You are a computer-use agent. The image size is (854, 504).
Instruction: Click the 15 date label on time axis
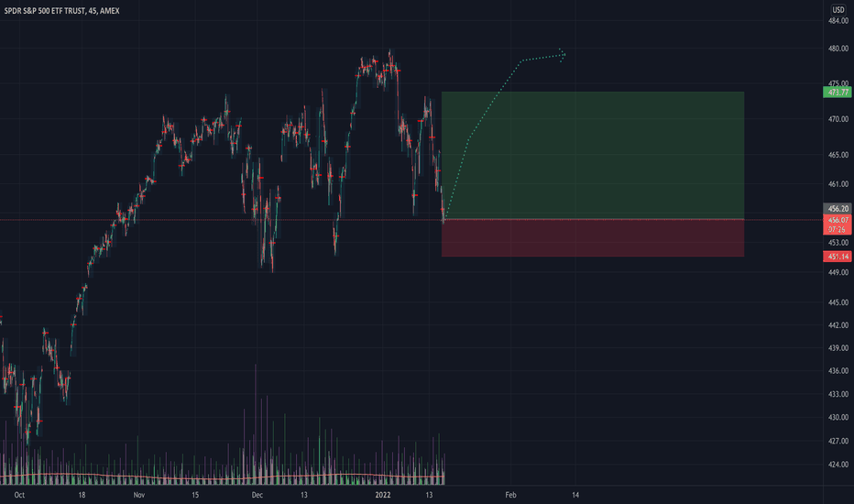click(x=195, y=495)
